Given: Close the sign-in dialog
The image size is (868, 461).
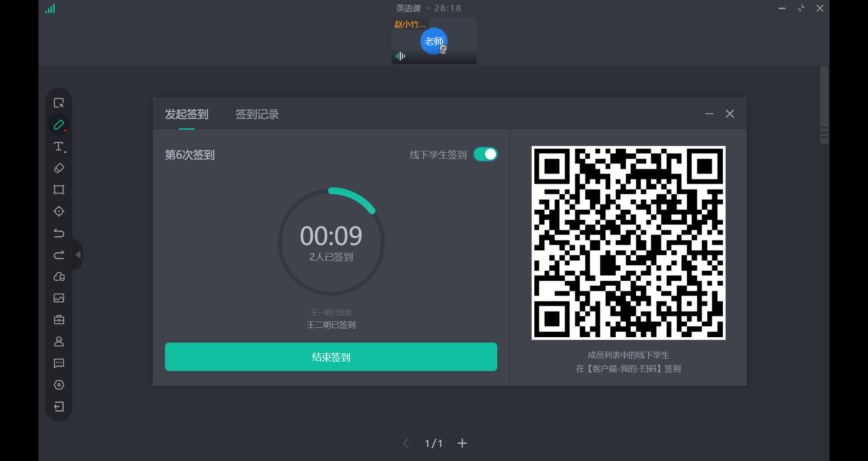Looking at the screenshot, I should (x=730, y=114).
